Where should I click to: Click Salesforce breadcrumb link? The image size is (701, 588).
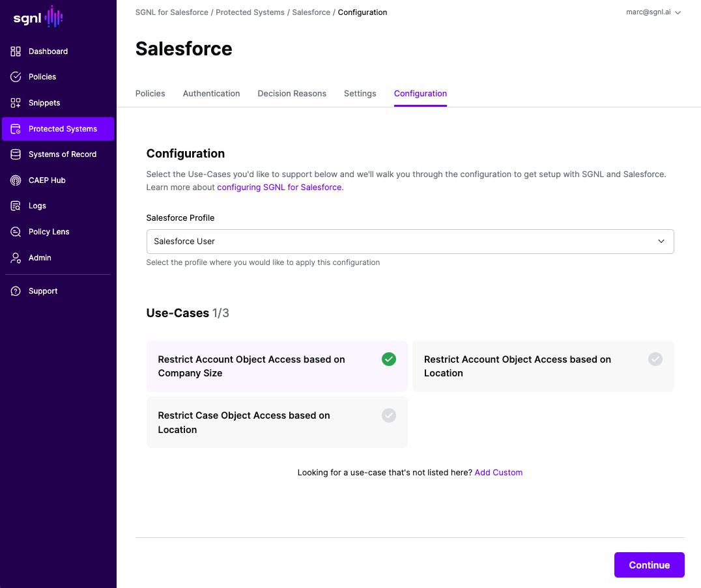tap(311, 12)
